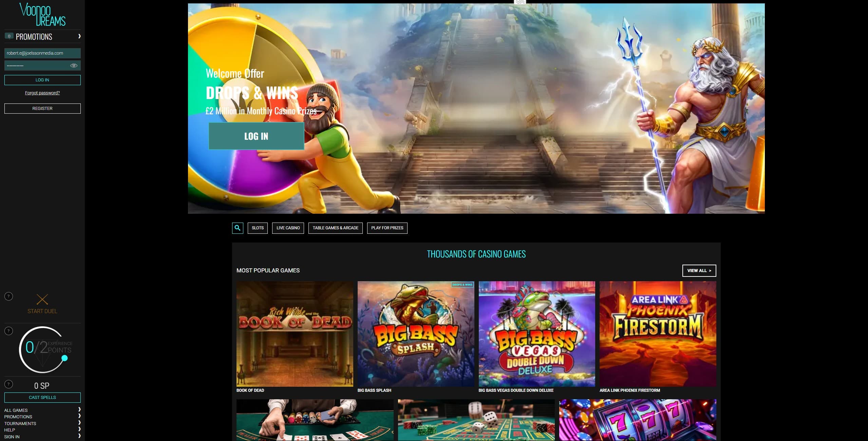Open the Big Bass Splash thumbnail

416,334
